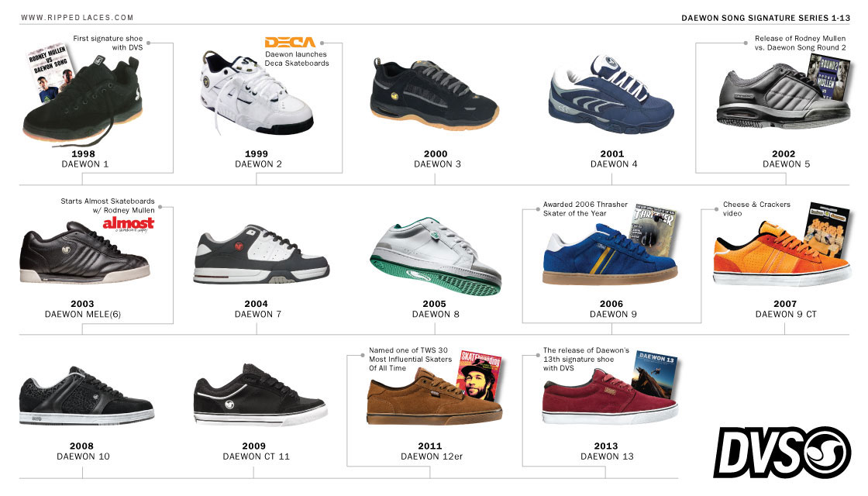Open the www.rippedlaces.com link
Screen dimensions: 868x496
click(x=77, y=18)
